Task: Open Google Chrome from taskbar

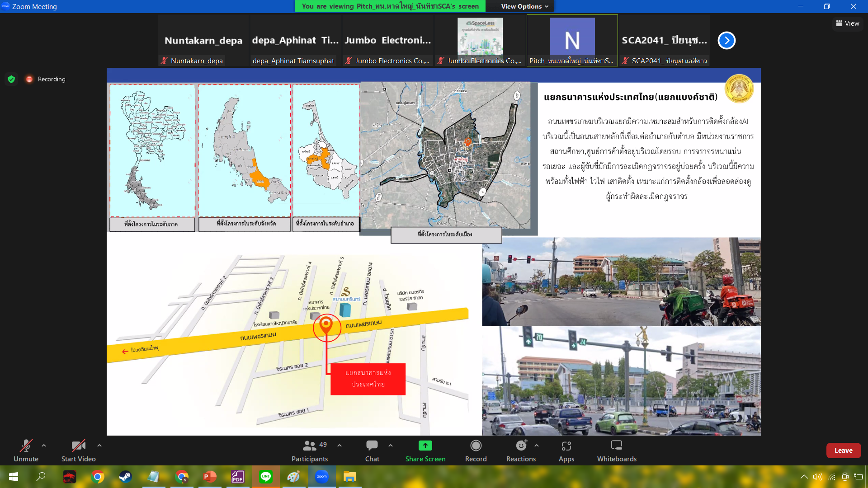Action: (97, 477)
